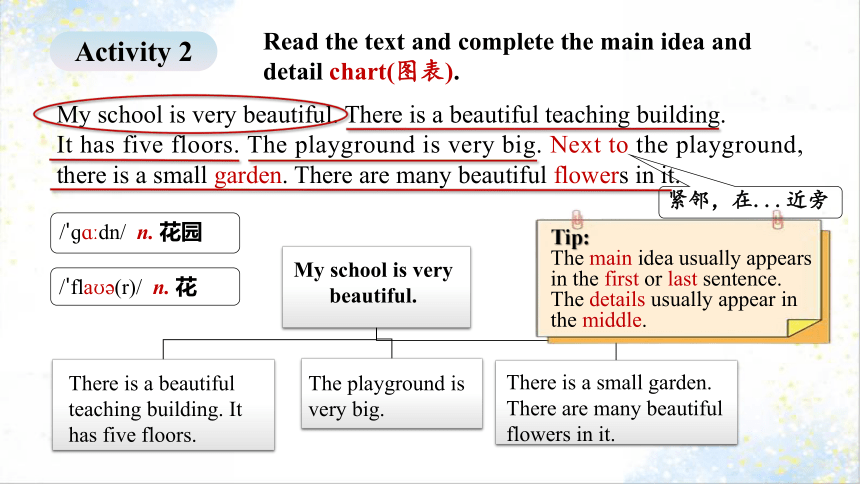Image resolution: width=860 pixels, height=484 pixels.
Task: Click the red word 'last' in tip
Action: [682, 279]
